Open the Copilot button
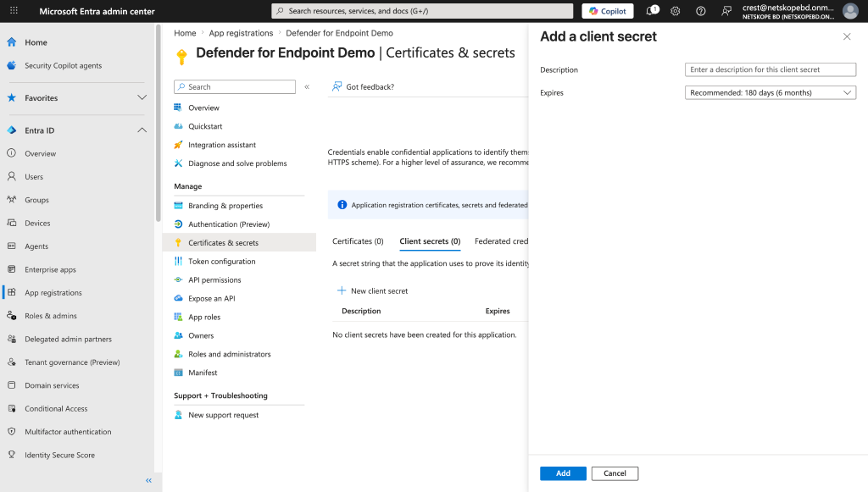 pos(607,11)
